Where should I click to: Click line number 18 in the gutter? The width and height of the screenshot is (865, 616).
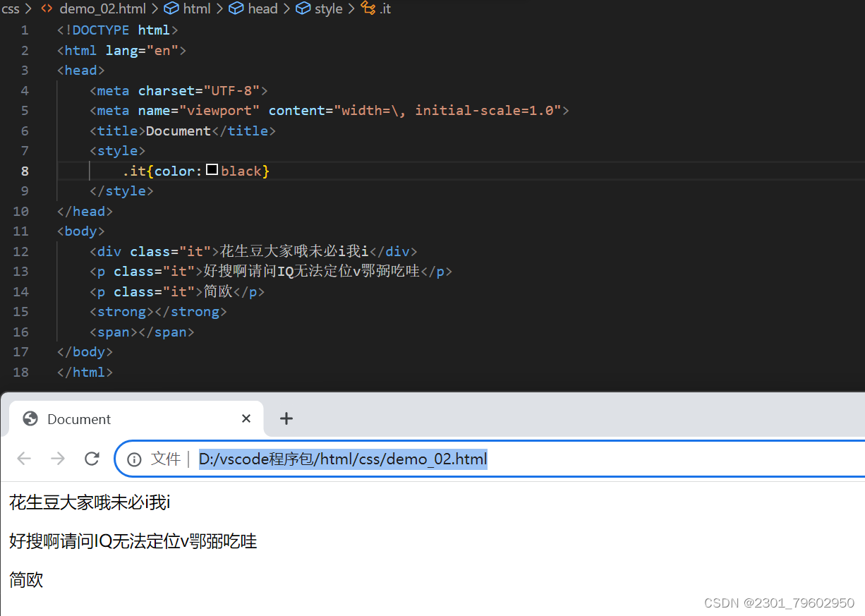click(x=21, y=372)
